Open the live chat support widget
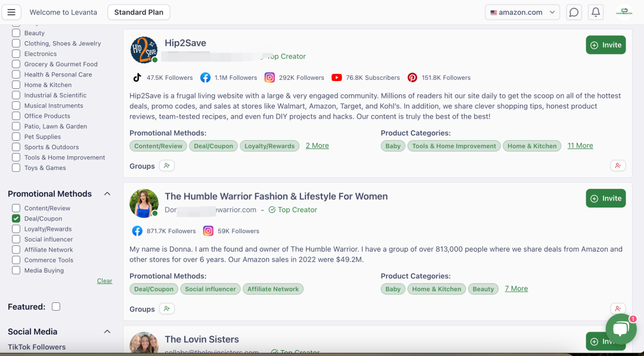This screenshot has height=356, width=644. click(x=621, y=329)
